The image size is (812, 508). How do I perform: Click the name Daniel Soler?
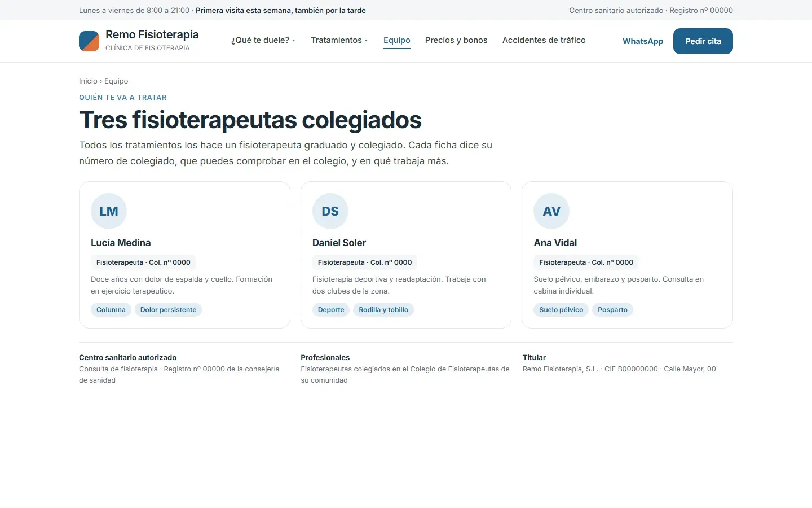click(x=339, y=243)
